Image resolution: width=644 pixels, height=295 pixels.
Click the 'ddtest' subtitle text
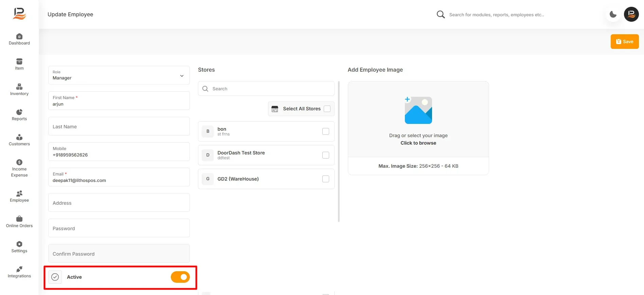click(x=223, y=158)
